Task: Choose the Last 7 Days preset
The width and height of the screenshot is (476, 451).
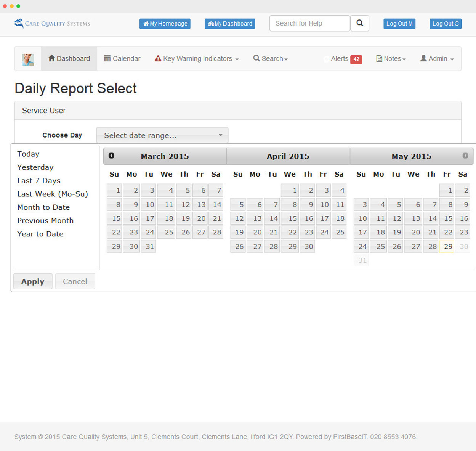Action: tap(39, 181)
